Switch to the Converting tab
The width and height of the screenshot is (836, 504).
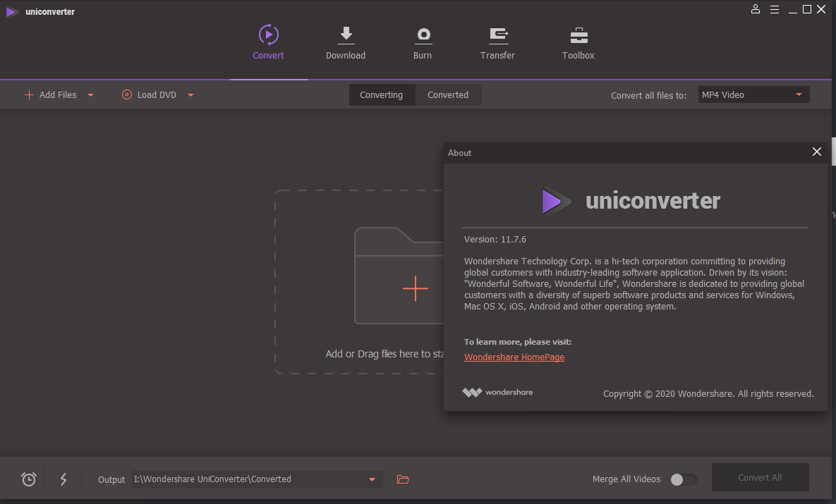pos(382,95)
